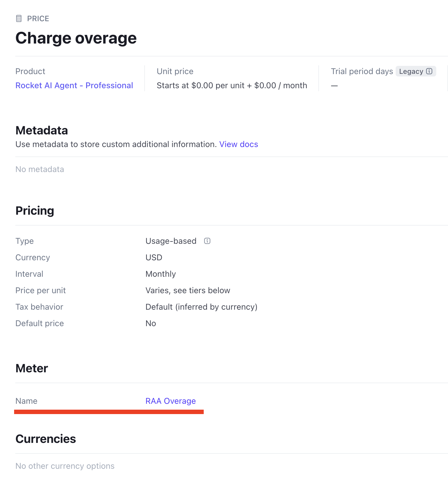Click the price calculator icon beside PRICE
Screen dimensions: 448x487
(x=19, y=19)
